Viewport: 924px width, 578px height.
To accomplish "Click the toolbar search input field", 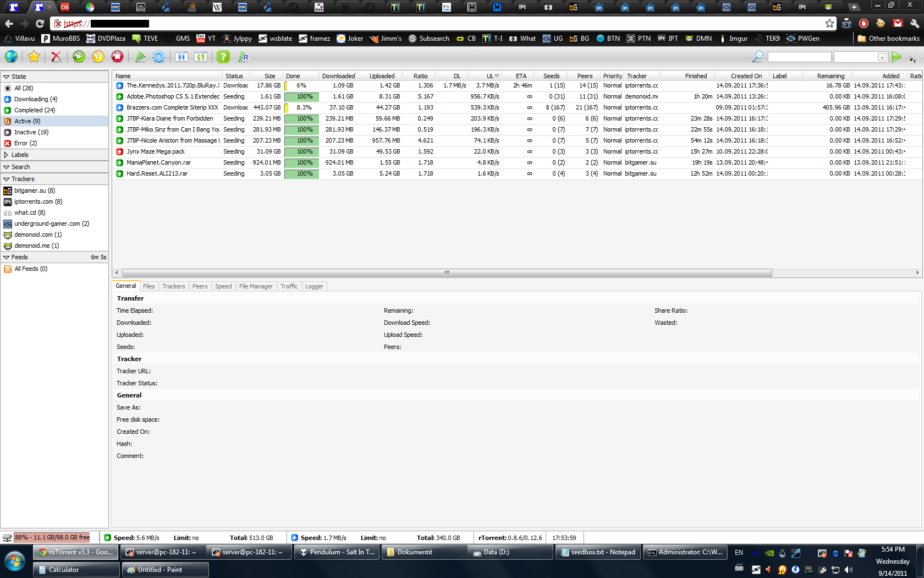I will click(799, 57).
